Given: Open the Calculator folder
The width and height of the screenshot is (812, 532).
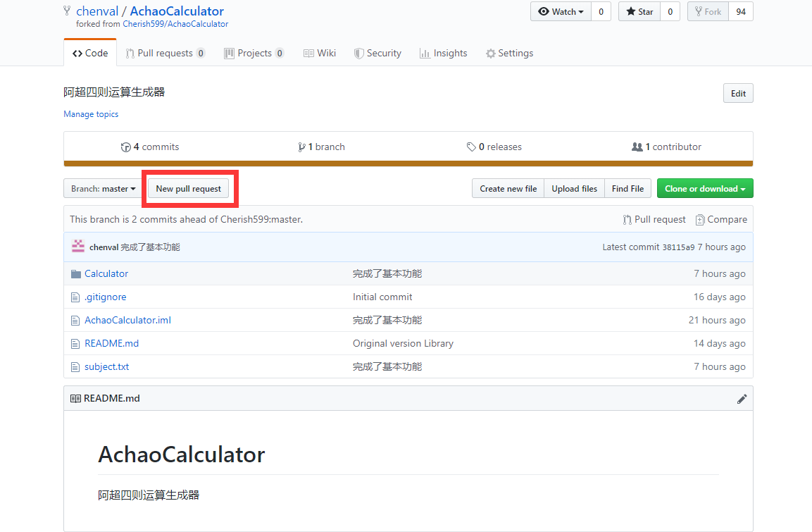Looking at the screenshot, I should point(106,273).
